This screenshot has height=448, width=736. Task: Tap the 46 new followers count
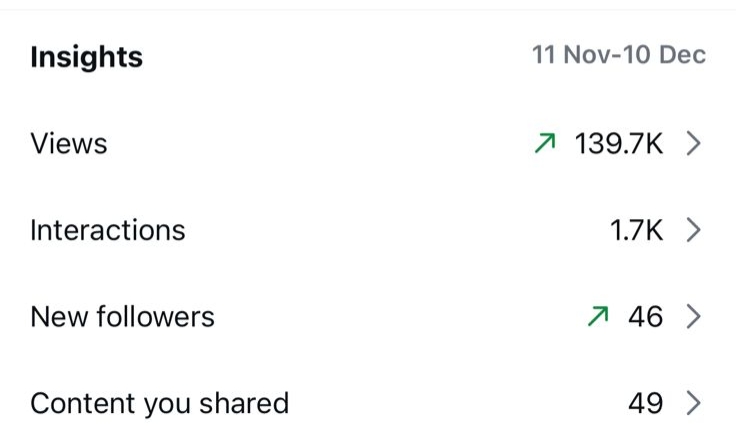click(645, 317)
